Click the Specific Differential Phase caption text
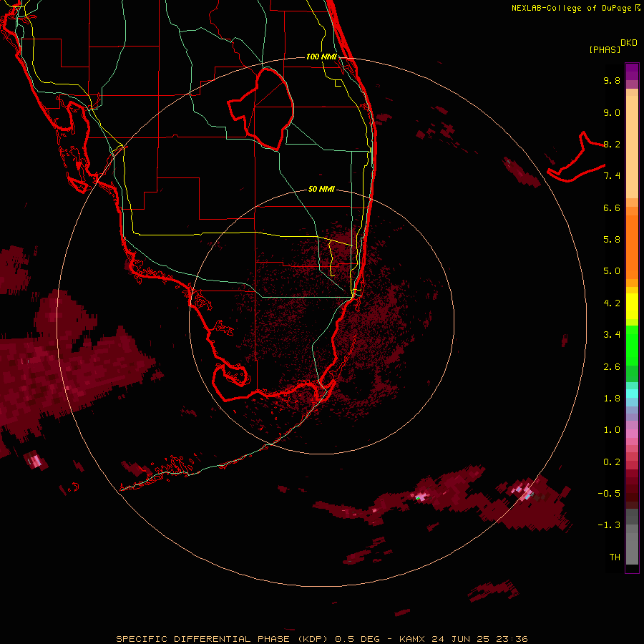Image resolution: width=644 pixels, height=644 pixels. coord(321,639)
